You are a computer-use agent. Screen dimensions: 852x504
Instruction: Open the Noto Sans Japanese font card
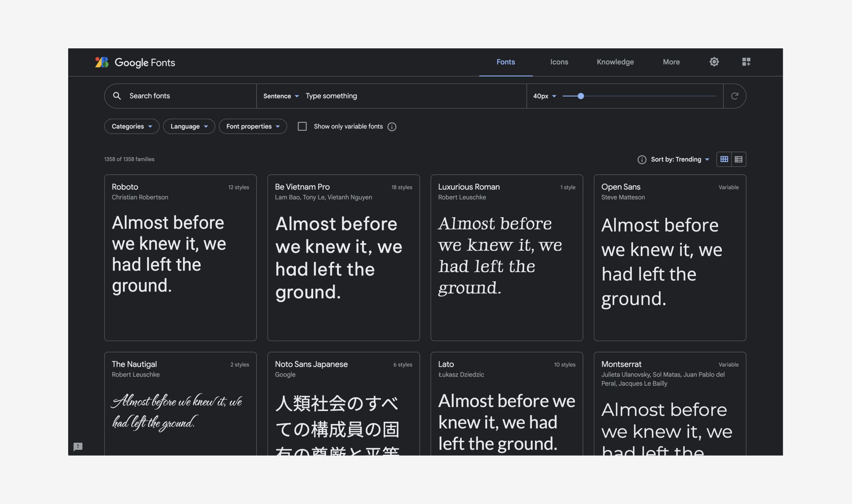pos(344,404)
